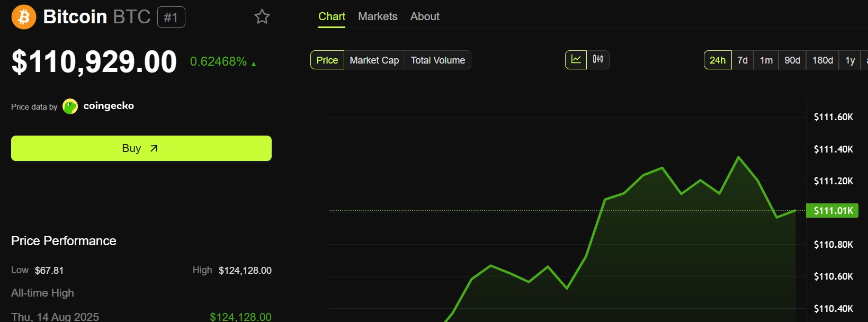Click the 0.62468% change percentage

[x=218, y=61]
